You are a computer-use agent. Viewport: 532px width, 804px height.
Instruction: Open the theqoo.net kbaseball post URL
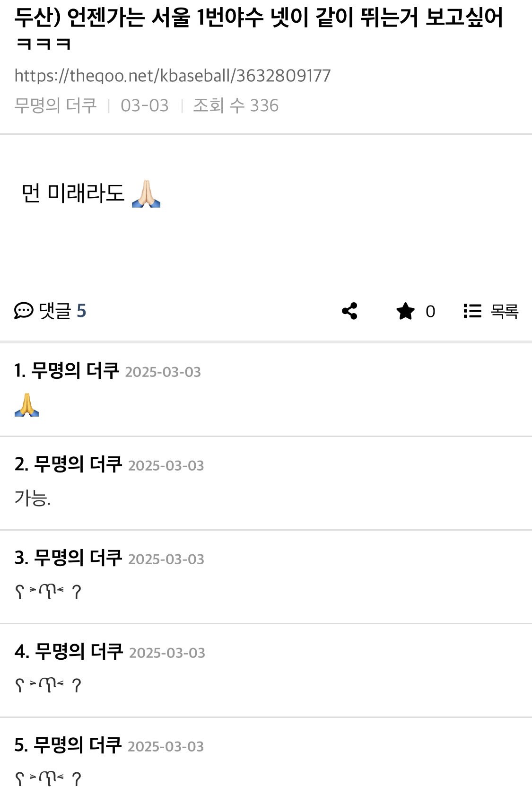[173, 76]
